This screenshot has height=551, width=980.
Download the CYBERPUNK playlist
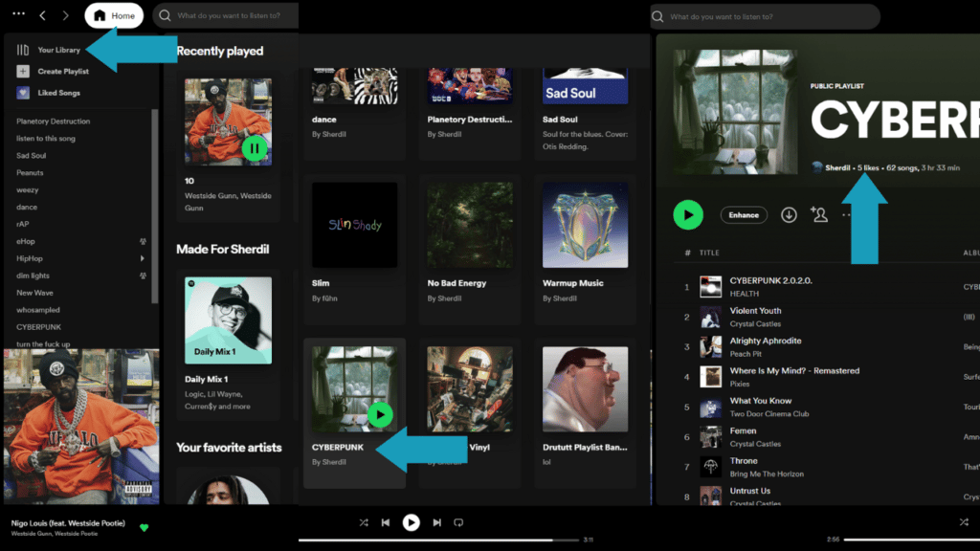(789, 215)
